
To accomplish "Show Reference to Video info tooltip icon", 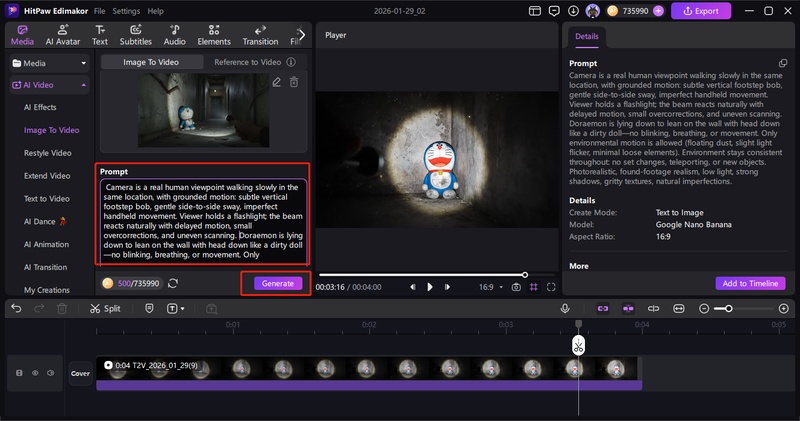I will [x=291, y=62].
